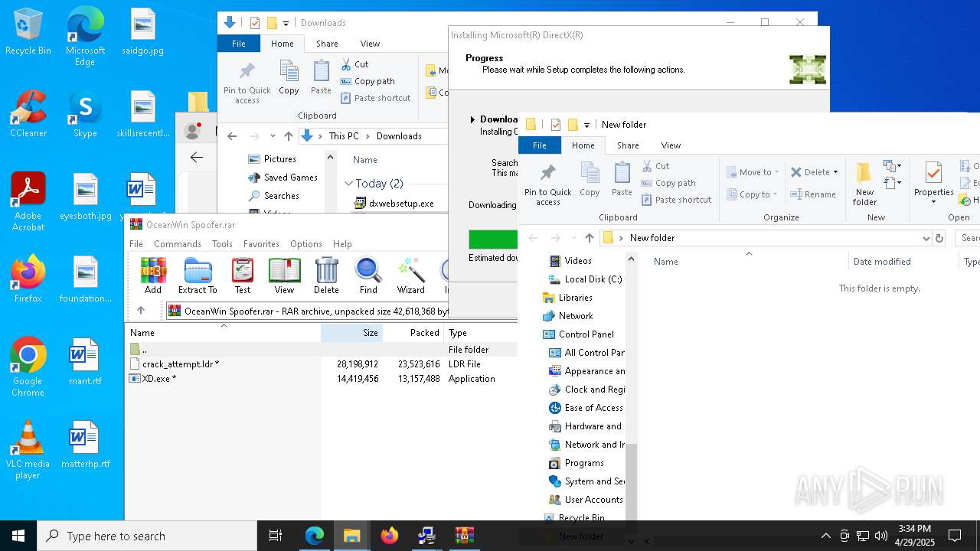
Task: Select CCleaner desktop icon
Action: tap(28, 115)
